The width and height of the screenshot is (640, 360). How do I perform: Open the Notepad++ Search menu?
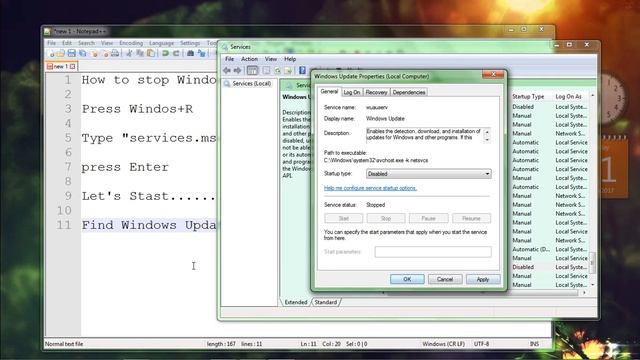click(87, 43)
